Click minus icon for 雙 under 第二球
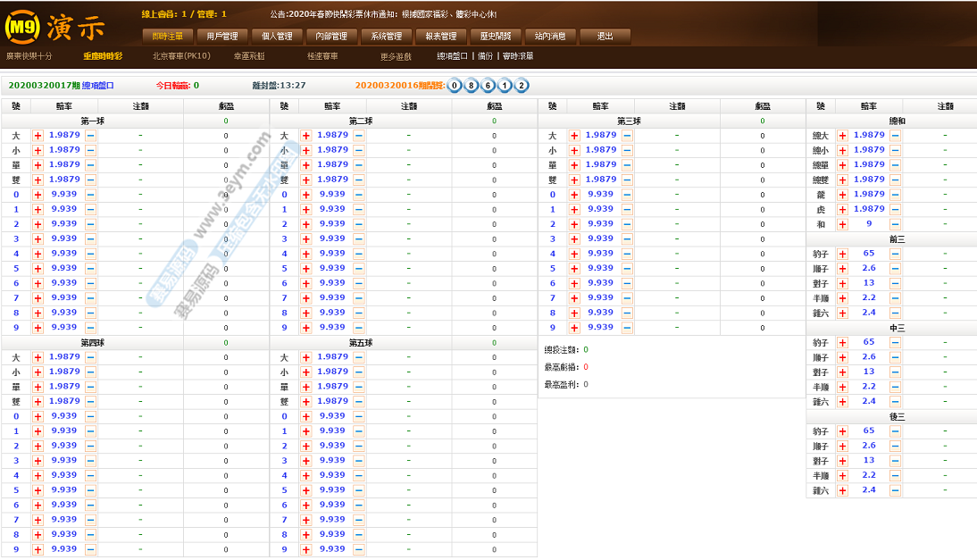The width and height of the screenshot is (977, 560). pos(359,180)
